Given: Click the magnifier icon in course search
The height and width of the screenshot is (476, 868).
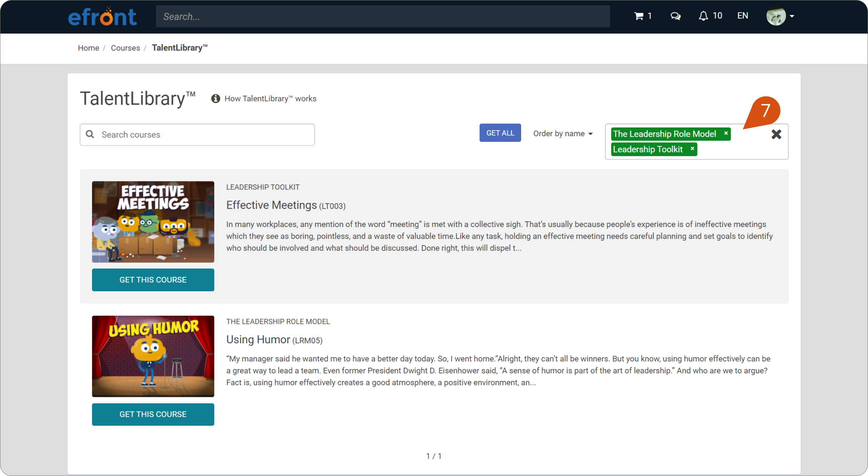Looking at the screenshot, I should (90, 134).
